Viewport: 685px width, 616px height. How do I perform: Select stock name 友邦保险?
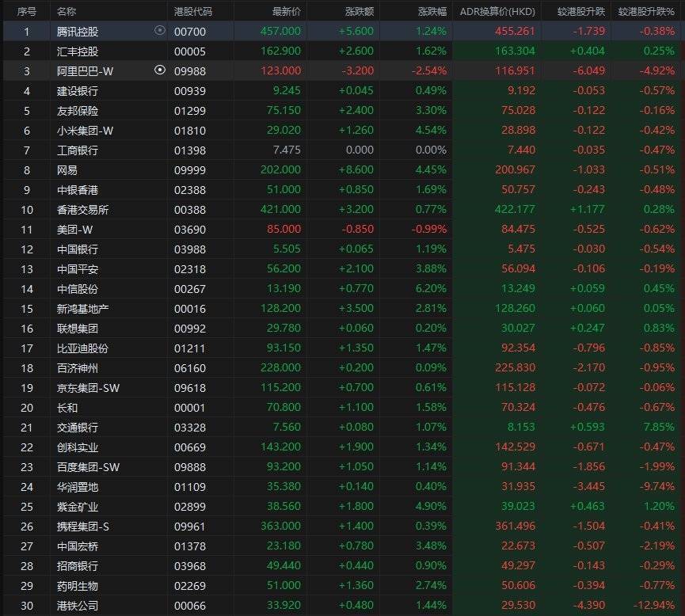coord(78,111)
